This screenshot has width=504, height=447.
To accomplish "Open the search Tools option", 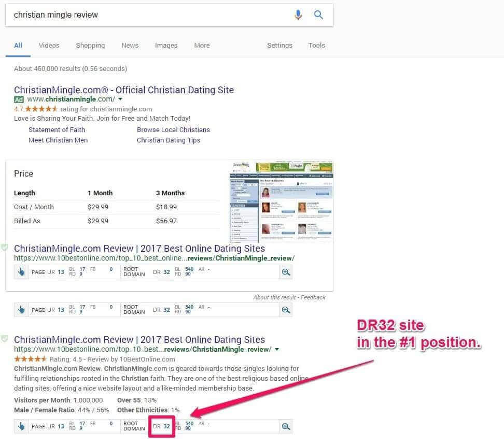I will click(317, 45).
